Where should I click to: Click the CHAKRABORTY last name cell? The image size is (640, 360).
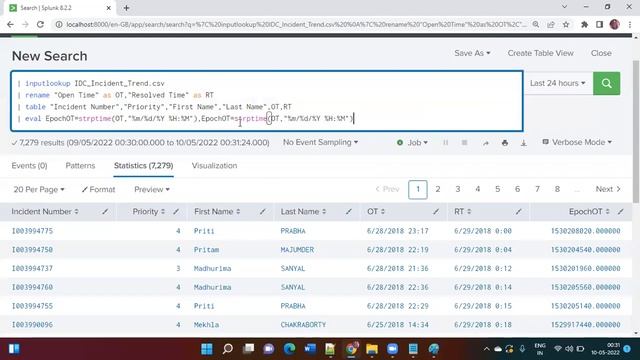point(303,325)
